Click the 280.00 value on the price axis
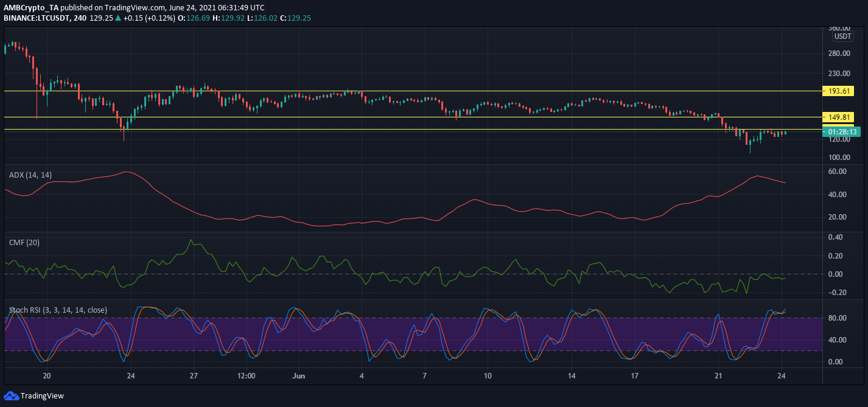The height and width of the screenshot is (407, 868). [840, 54]
